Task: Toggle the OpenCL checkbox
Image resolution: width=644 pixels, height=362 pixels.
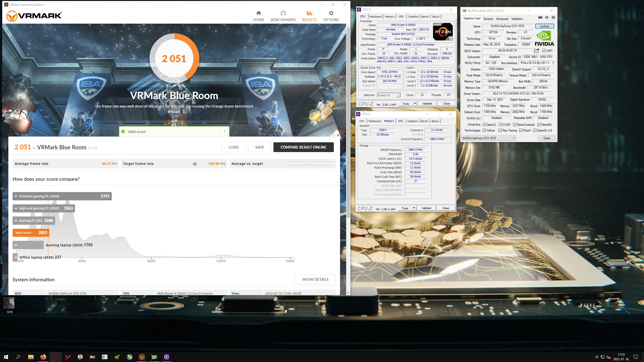Action: (484, 125)
